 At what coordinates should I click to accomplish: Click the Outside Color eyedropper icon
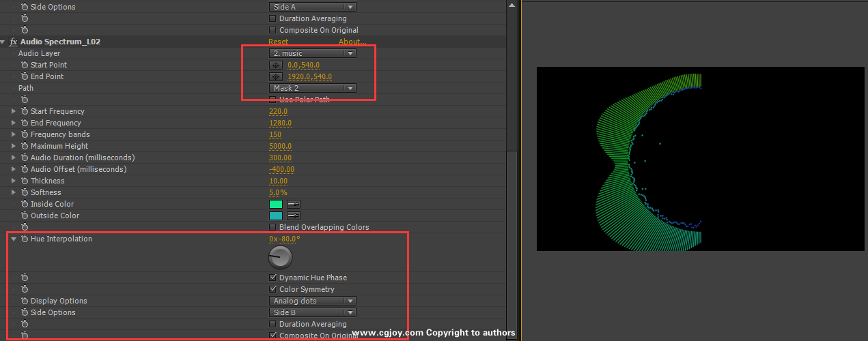294,216
